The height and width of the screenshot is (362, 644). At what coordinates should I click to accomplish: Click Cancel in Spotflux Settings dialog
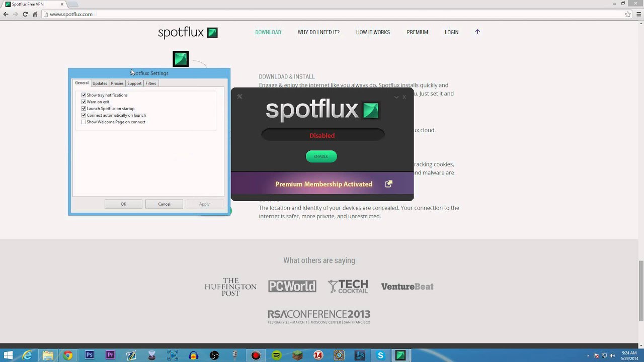click(164, 204)
